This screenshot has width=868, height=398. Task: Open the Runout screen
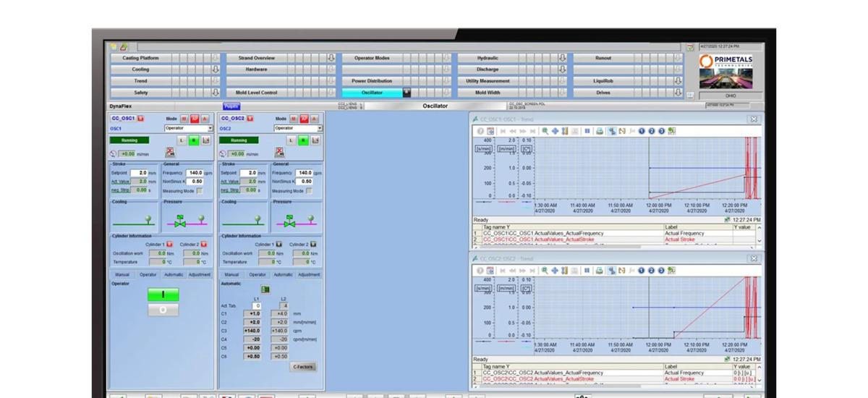pyautogui.click(x=603, y=58)
